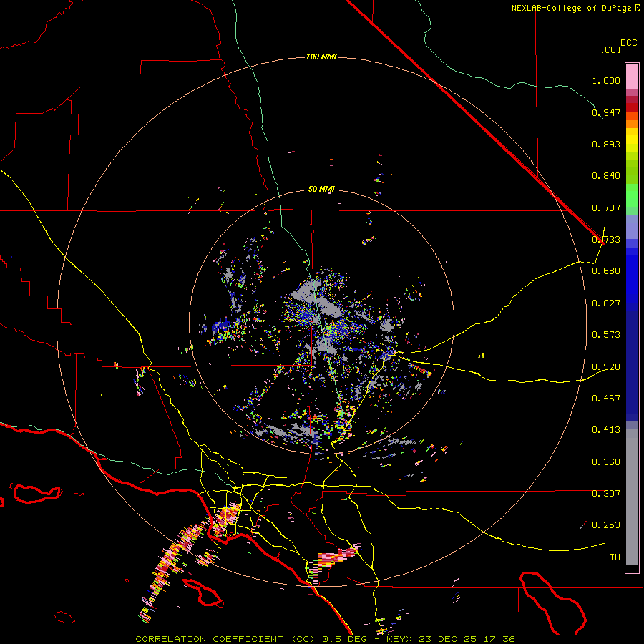Click the Correlation Coefficient KEYX caption
644x644 pixels.
(325, 639)
